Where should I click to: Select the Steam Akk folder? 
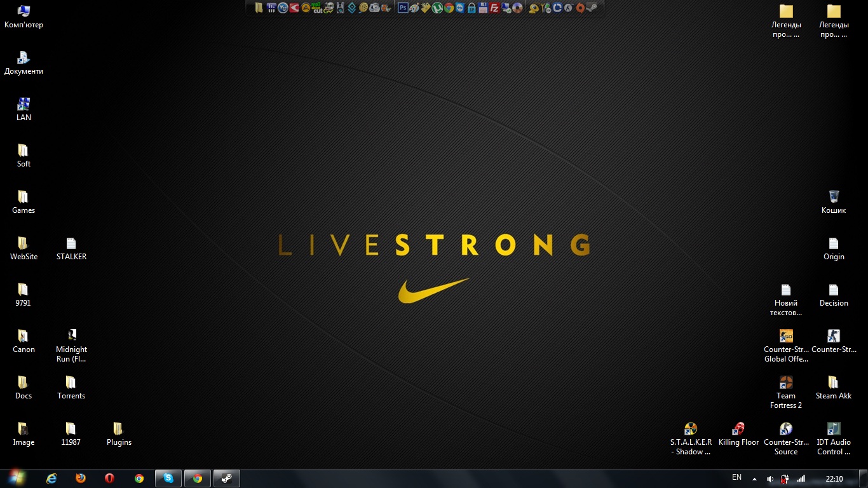pyautogui.click(x=834, y=388)
